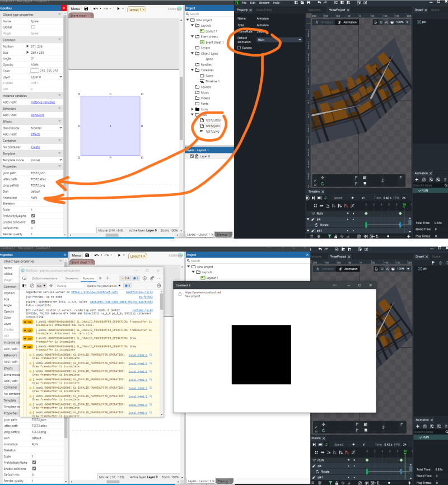Open the Default Animation RUN dropdown
448x485 pixels.
tap(279, 40)
